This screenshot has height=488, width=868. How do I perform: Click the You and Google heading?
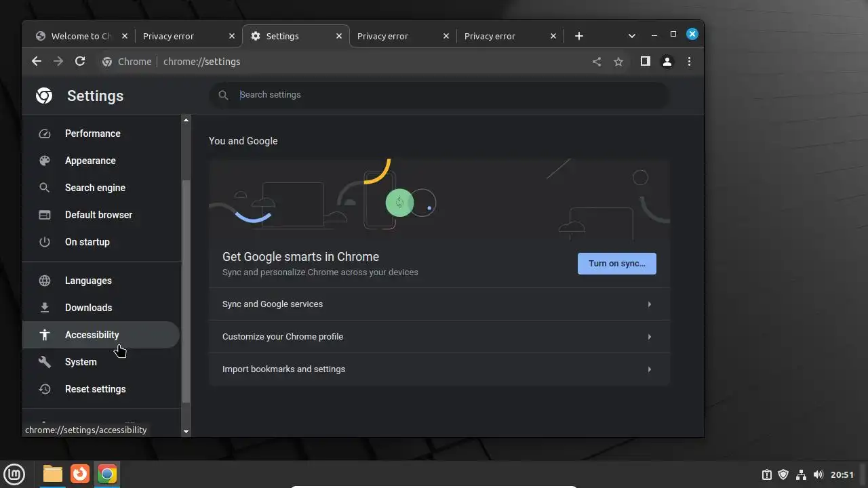tap(243, 141)
